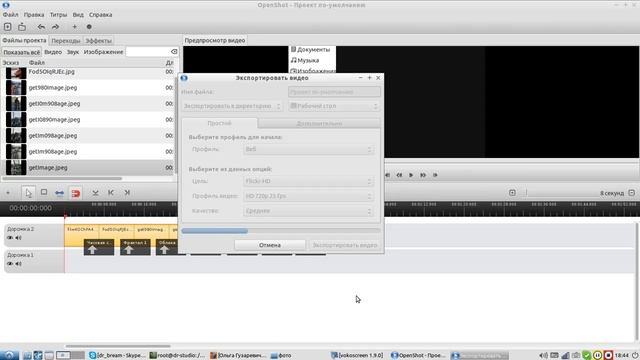Click the Skype taskbar item
This screenshot has height=360, width=640.
pyautogui.click(x=117, y=356)
